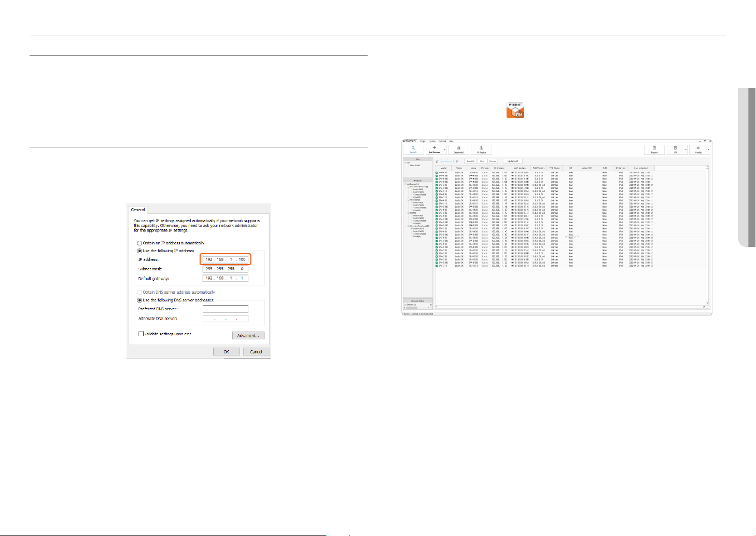The width and height of the screenshot is (756, 536).
Task: Click the Reverse button
Action: pyautogui.click(x=493, y=161)
